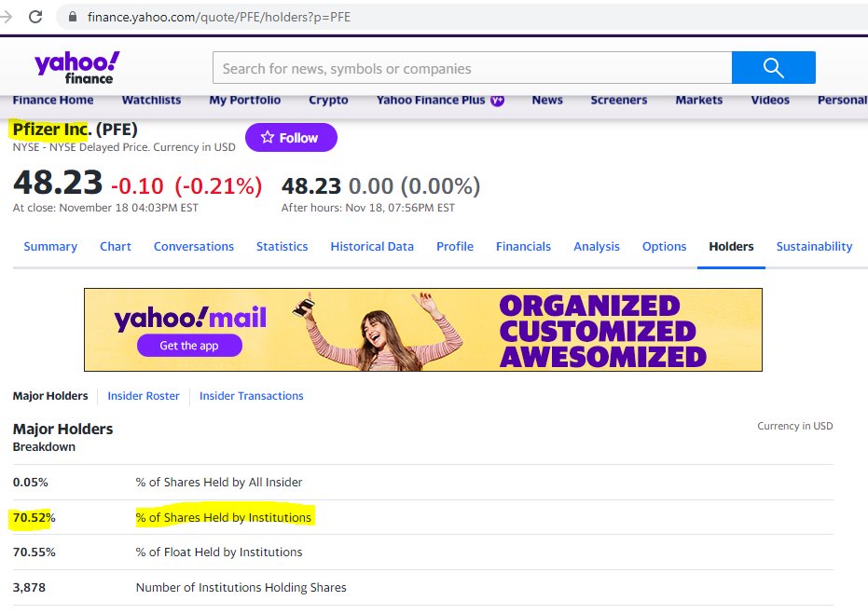This screenshot has height=614, width=868.
Task: Open the Conversations tab
Action: [x=194, y=246]
